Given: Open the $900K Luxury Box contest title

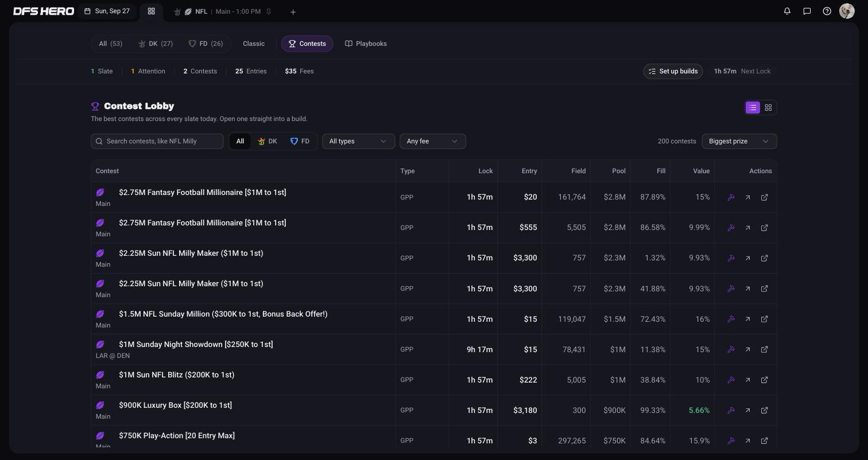Looking at the screenshot, I should pos(175,405).
